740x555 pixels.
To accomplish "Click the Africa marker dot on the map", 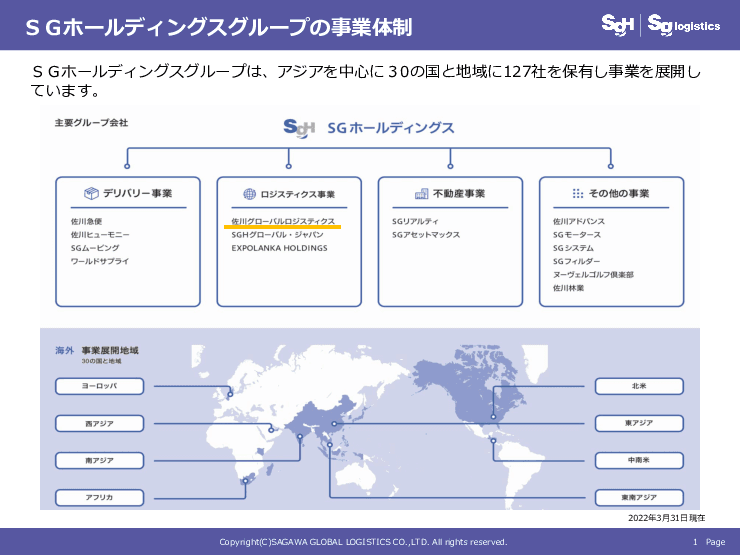I will (x=245, y=481).
